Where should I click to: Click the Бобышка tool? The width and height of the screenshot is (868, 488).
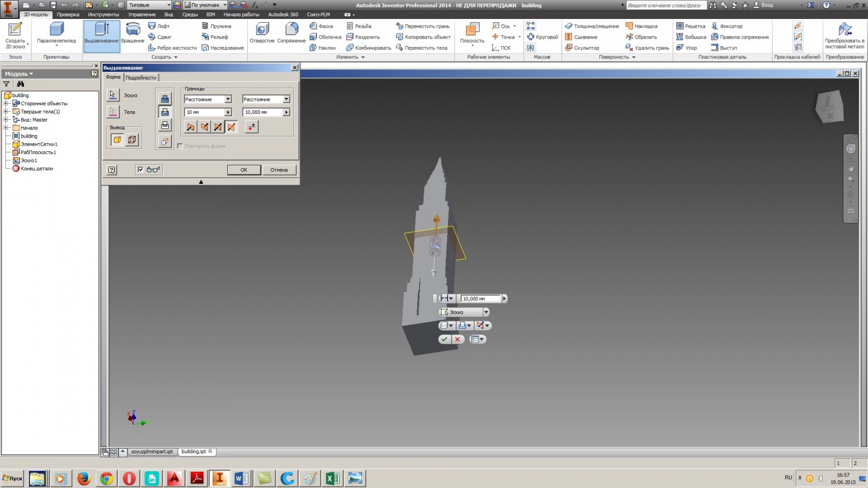pos(691,37)
